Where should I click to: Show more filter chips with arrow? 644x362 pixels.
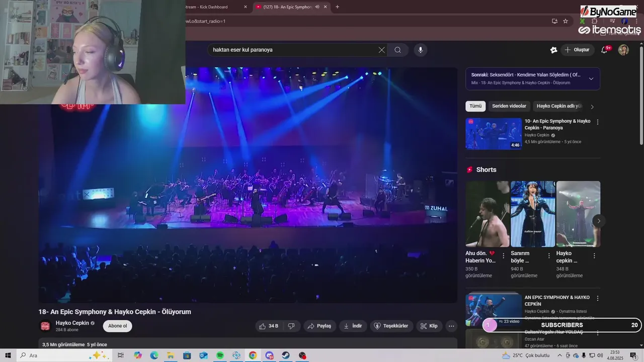coord(592,107)
